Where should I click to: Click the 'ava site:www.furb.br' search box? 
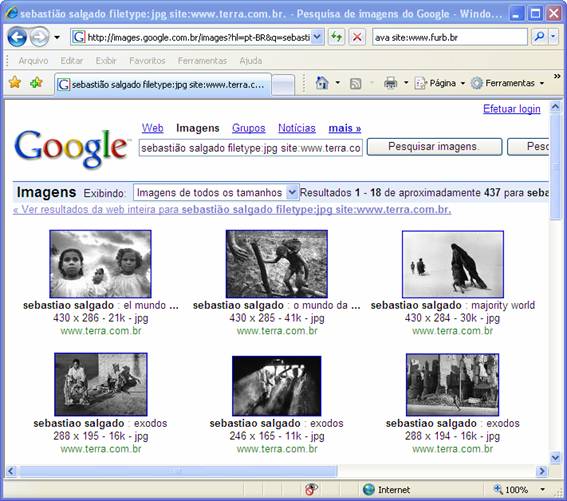click(x=449, y=37)
